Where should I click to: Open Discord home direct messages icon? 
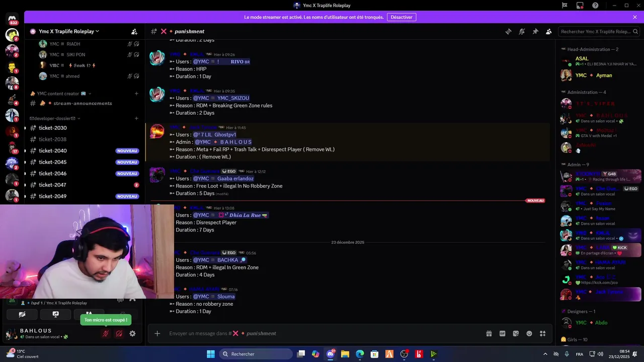(x=12, y=19)
